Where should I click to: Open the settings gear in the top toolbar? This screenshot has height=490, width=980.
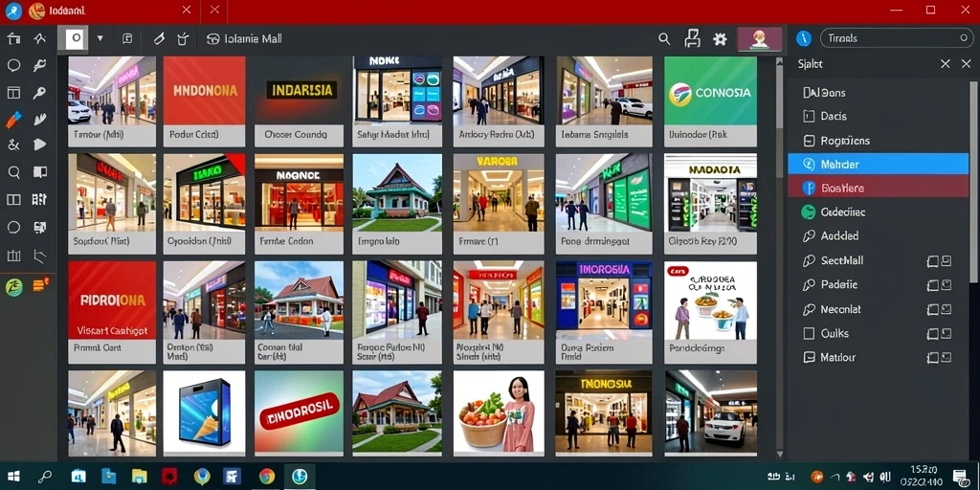pyautogui.click(x=720, y=38)
